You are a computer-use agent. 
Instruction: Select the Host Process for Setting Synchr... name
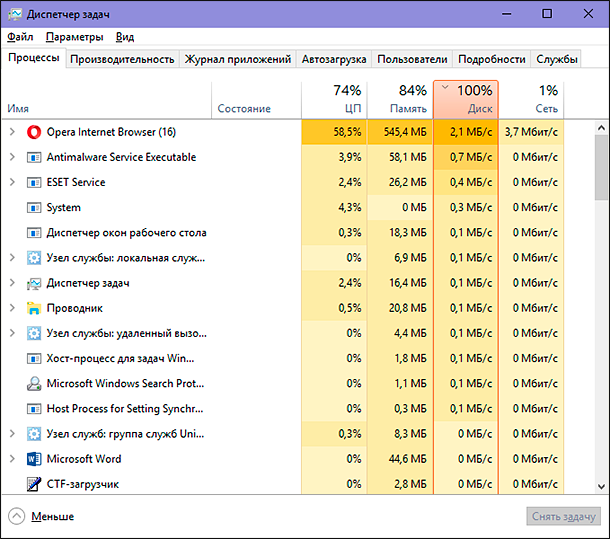coord(125,409)
